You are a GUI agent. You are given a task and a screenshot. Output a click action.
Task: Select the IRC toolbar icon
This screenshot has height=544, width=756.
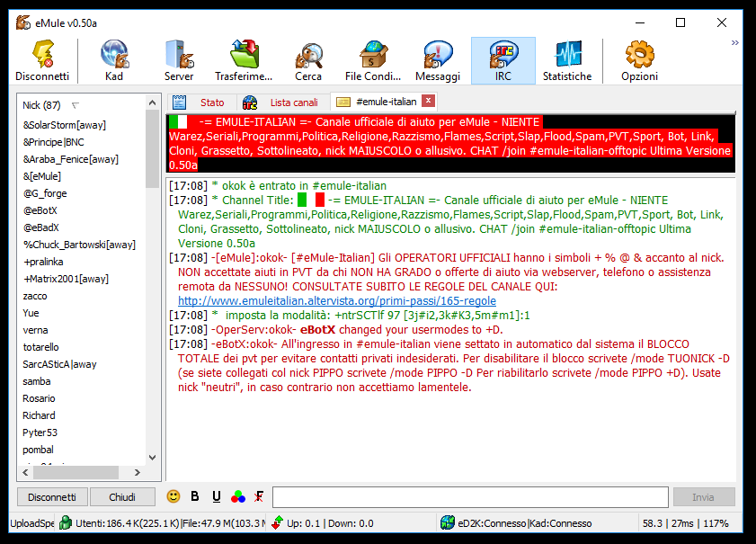(503, 61)
